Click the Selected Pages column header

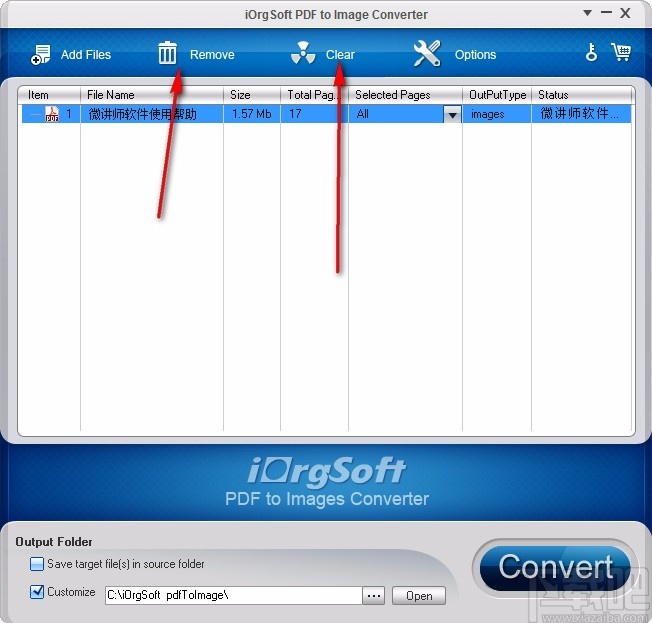pos(405,95)
